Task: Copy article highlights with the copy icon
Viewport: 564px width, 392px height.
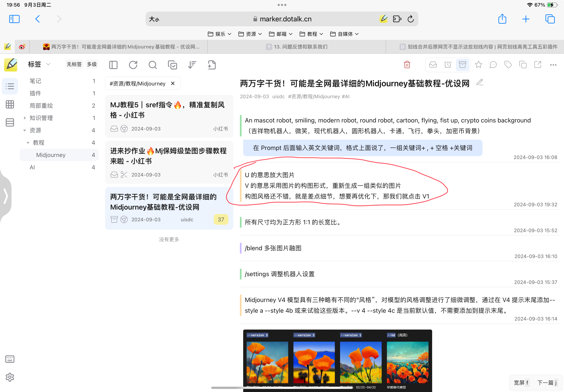Action: tap(523, 65)
